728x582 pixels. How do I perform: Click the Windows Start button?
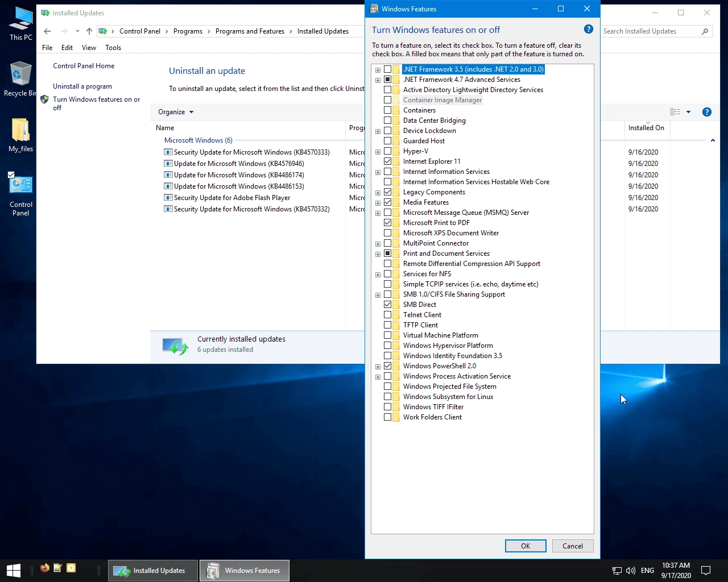14,571
